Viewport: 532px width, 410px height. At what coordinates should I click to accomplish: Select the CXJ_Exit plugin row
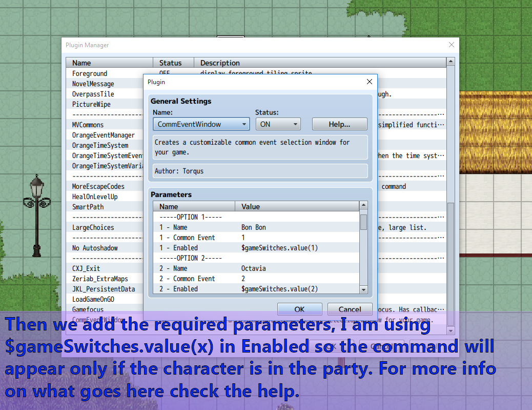pyautogui.click(x=105, y=268)
